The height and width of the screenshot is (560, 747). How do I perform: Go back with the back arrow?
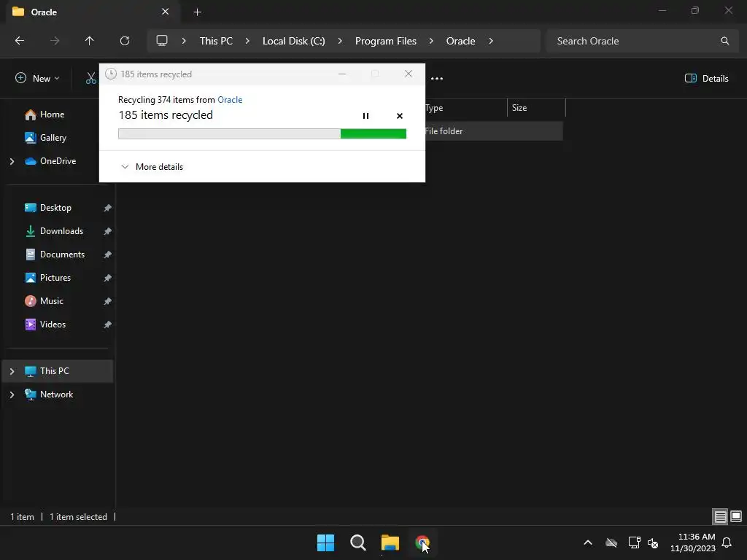pos(20,41)
